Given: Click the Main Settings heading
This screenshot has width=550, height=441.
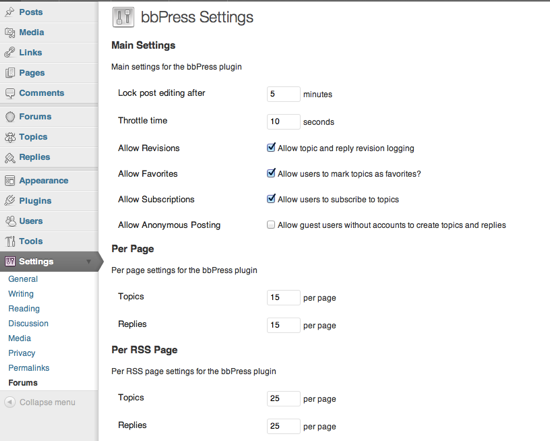Looking at the screenshot, I should pos(143,45).
